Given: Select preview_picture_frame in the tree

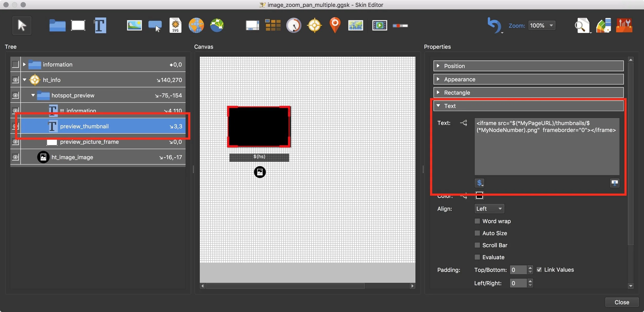Looking at the screenshot, I should (89, 142).
